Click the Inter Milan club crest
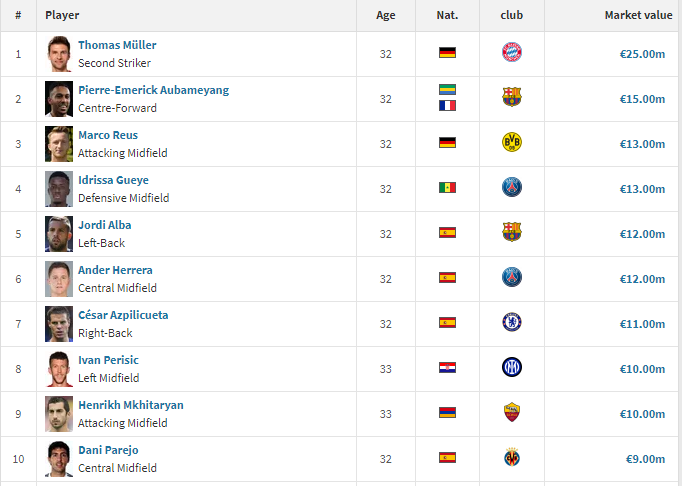Screen dimensions: 682x486 point(512,367)
